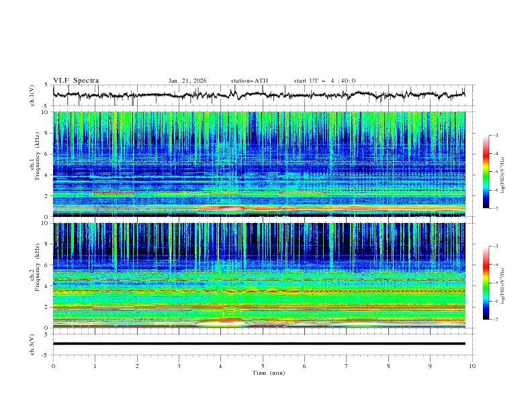532x411 pixels.
Task: Click the color scale bar beside ch.1 spectrogram
Action: click(x=486, y=172)
